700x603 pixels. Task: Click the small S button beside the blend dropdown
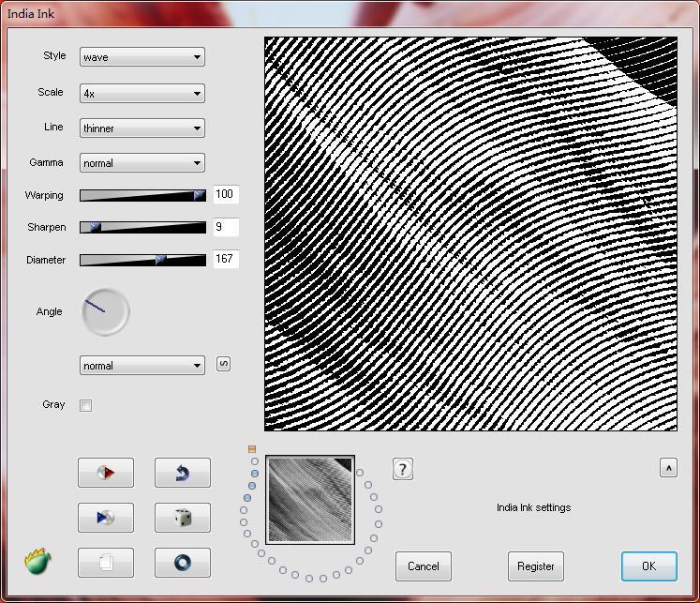pos(223,364)
